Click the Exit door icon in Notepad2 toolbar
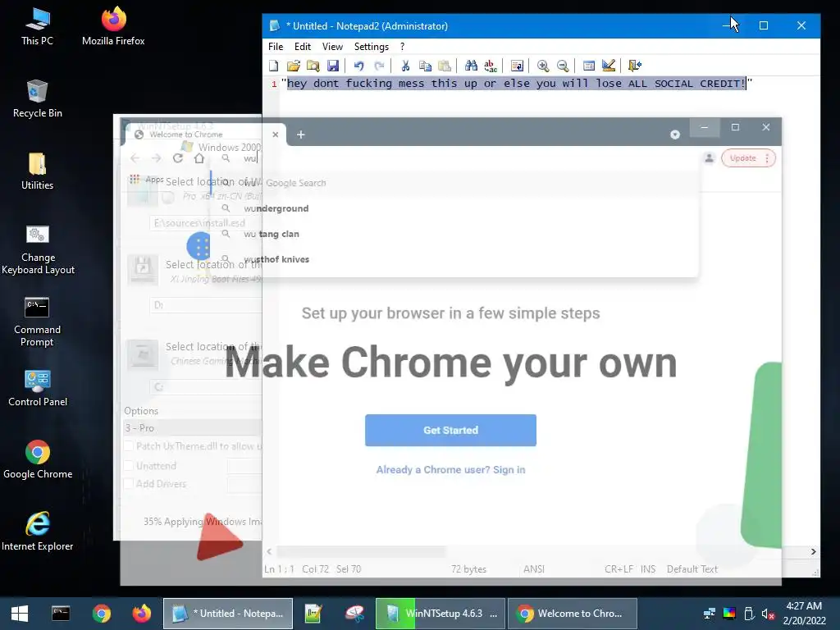The height and width of the screenshot is (630, 840). click(635, 66)
